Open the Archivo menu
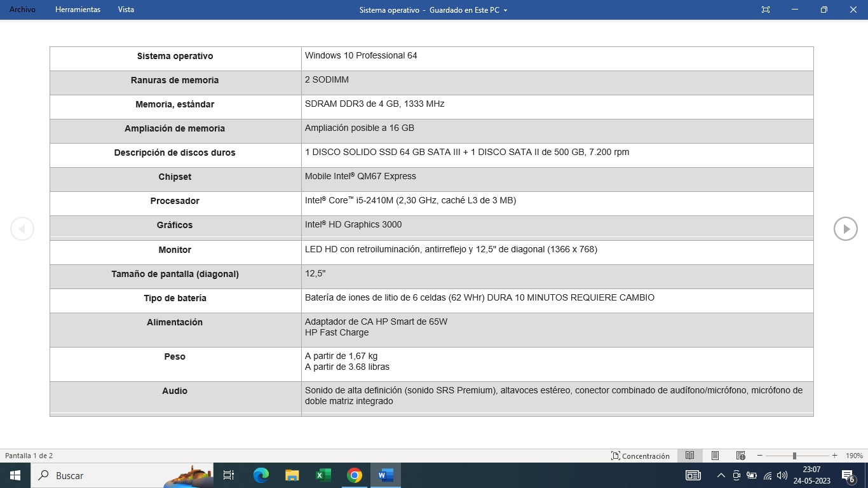This screenshot has width=868, height=488. (x=22, y=10)
